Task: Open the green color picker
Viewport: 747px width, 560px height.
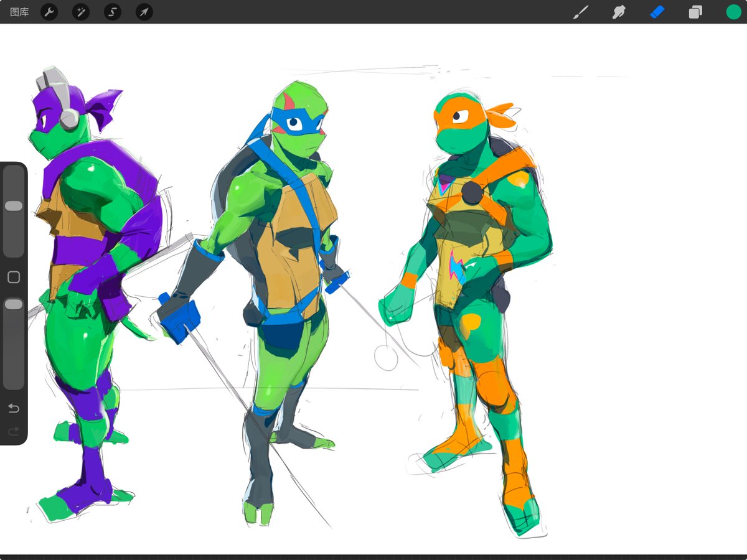Action: click(x=733, y=12)
